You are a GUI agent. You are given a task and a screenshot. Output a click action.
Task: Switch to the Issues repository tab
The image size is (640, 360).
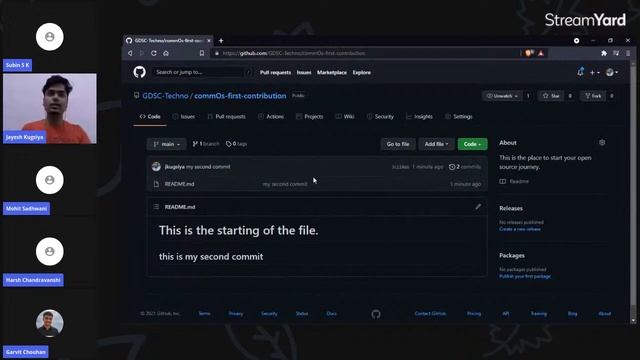(184, 117)
